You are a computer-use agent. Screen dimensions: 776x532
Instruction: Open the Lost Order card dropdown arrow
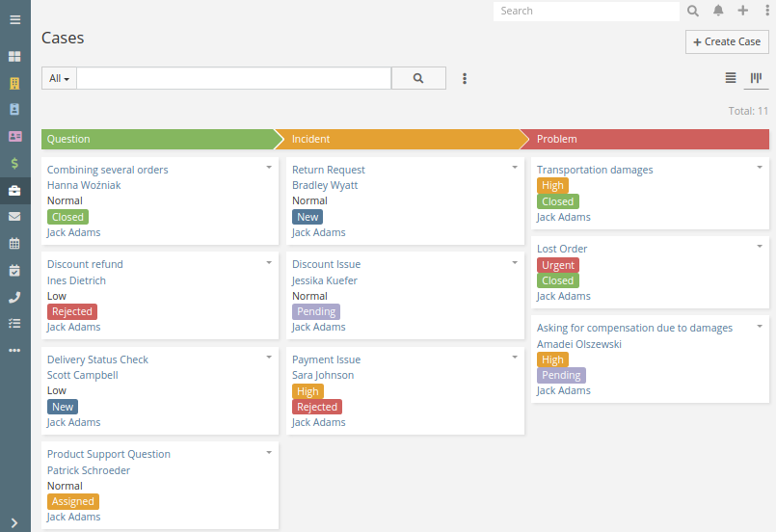pos(760,247)
